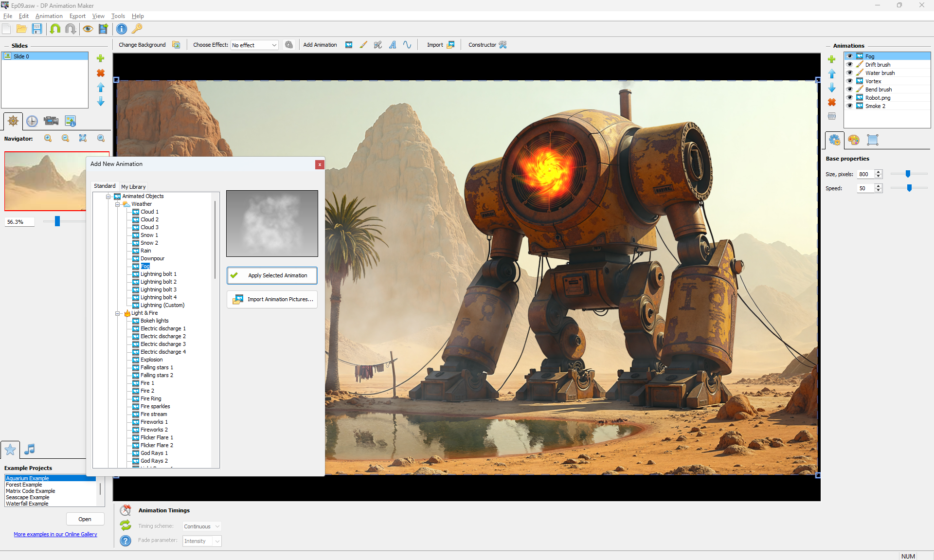This screenshot has height=560, width=934.
Task: Click the Speed slider handle
Action: (909, 188)
